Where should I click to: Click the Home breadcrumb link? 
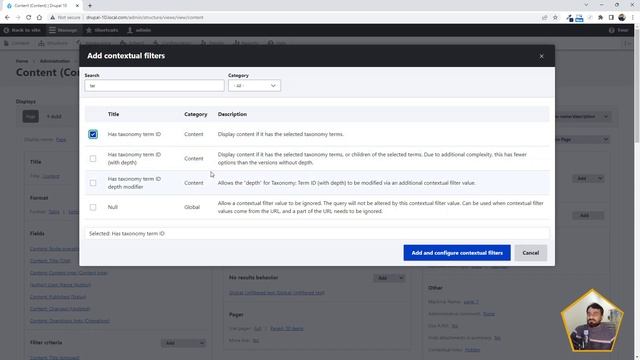(22, 61)
